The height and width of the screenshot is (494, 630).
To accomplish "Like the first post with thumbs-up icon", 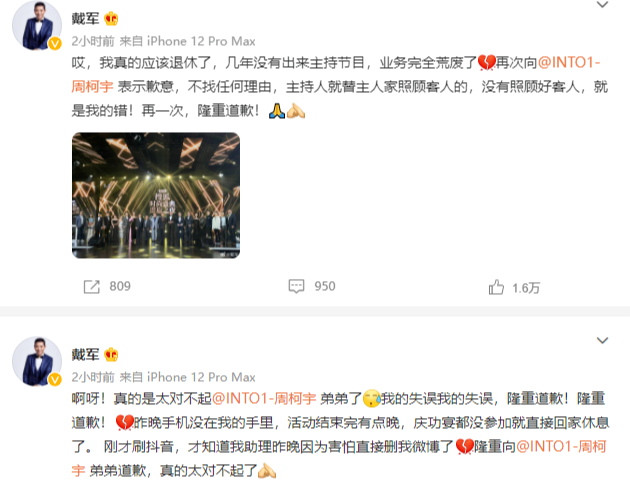I will click(x=496, y=287).
